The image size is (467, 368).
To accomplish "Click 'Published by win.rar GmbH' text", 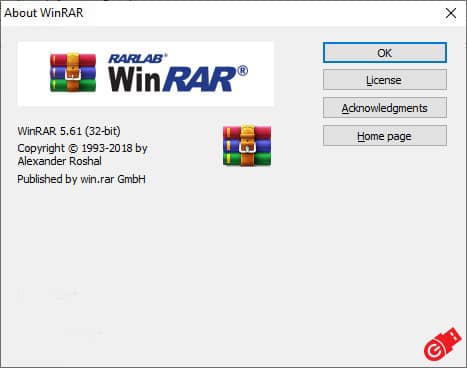I will pos(81,179).
